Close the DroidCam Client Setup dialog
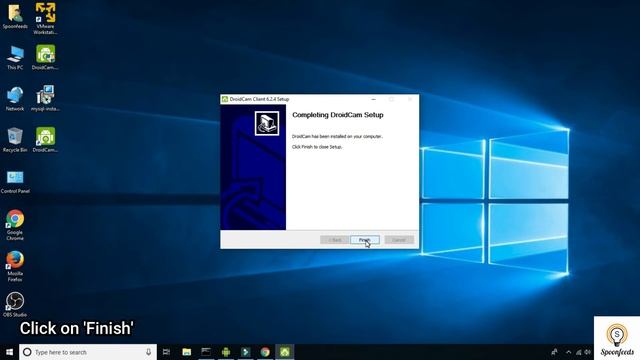The height and width of the screenshot is (360, 640). 410,99
